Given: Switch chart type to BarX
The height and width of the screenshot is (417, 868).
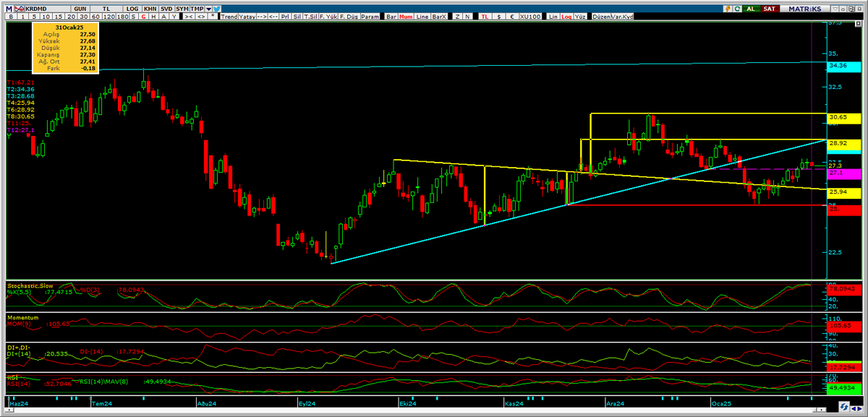Looking at the screenshot, I should pyautogui.click(x=439, y=16).
